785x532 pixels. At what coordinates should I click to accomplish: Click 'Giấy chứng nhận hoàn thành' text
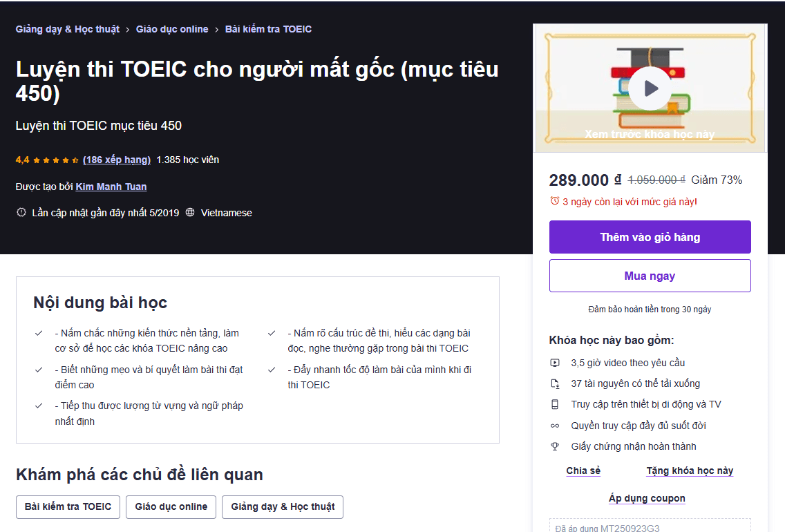[x=633, y=446]
